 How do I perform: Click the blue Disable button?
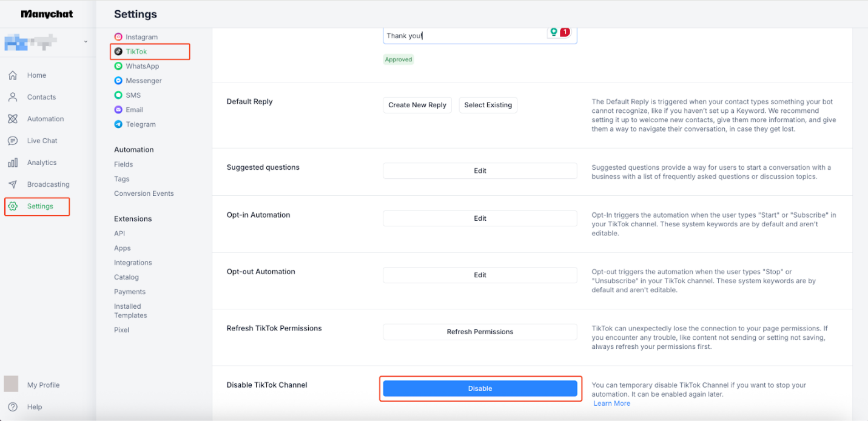coord(480,389)
